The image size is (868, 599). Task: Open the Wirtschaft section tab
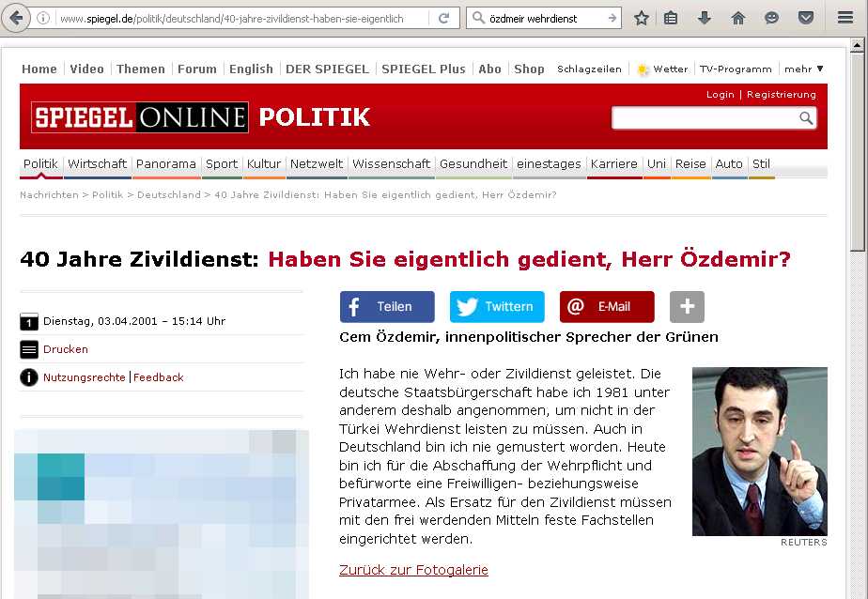[x=97, y=163]
